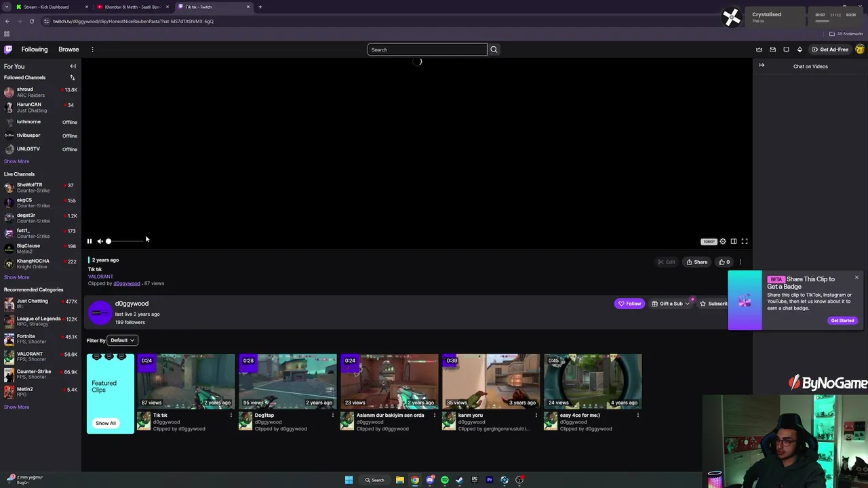This screenshot has width=868, height=488.
Task: Open Discord from the taskbar
Action: click(x=430, y=480)
